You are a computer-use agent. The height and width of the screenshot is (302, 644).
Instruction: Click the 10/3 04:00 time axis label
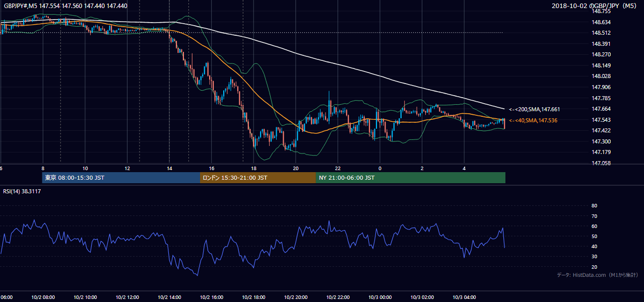[x=464, y=297]
